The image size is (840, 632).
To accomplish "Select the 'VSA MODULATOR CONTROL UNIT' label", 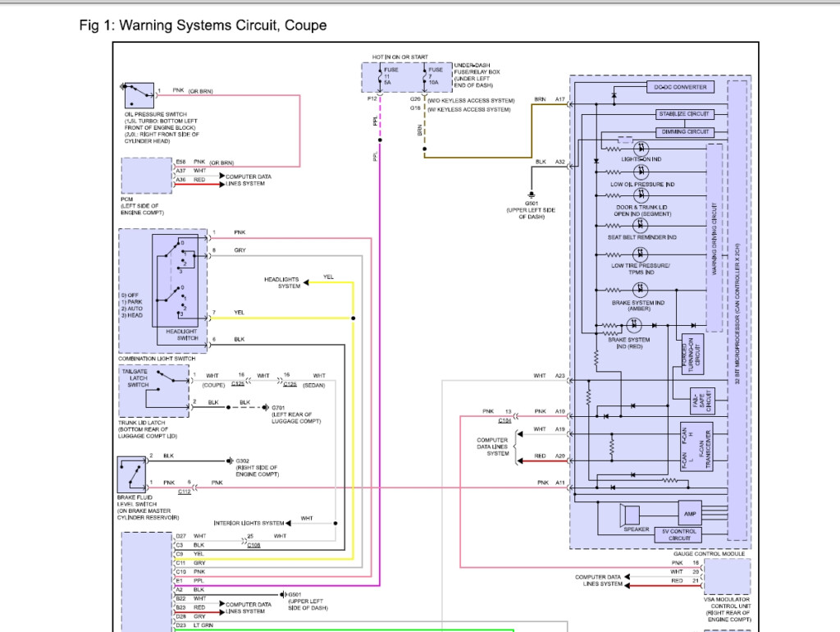I will click(728, 602).
